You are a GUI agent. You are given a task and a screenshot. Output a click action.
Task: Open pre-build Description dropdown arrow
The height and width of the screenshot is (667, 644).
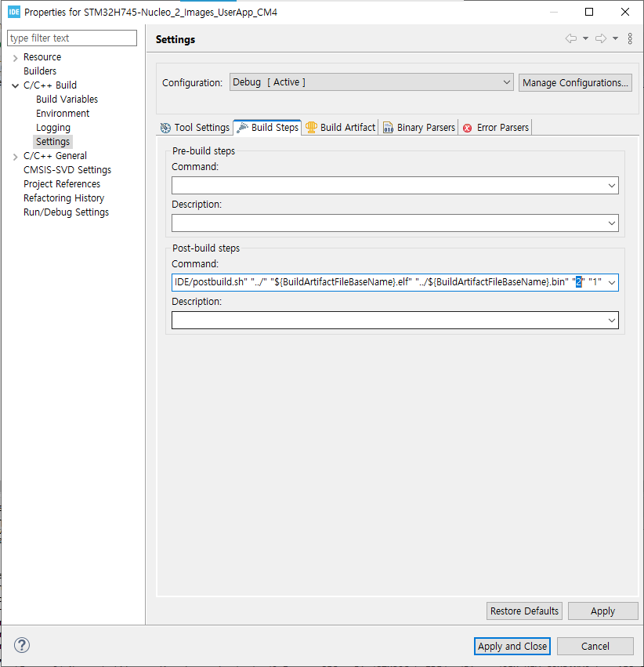[x=611, y=223]
